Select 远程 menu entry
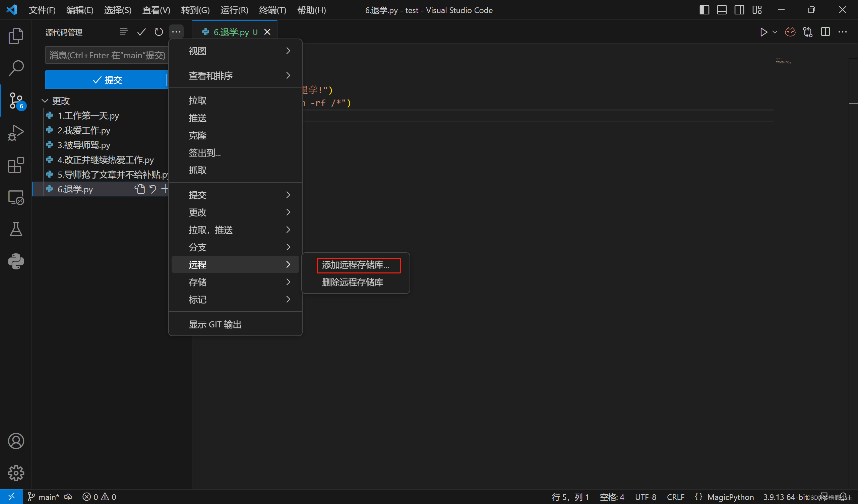This screenshot has width=858, height=504. pyautogui.click(x=235, y=265)
